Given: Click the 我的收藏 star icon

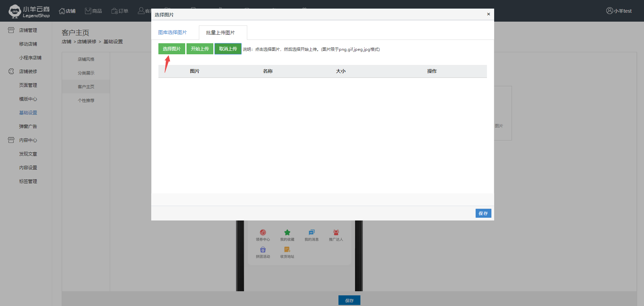Looking at the screenshot, I should coord(287,233).
